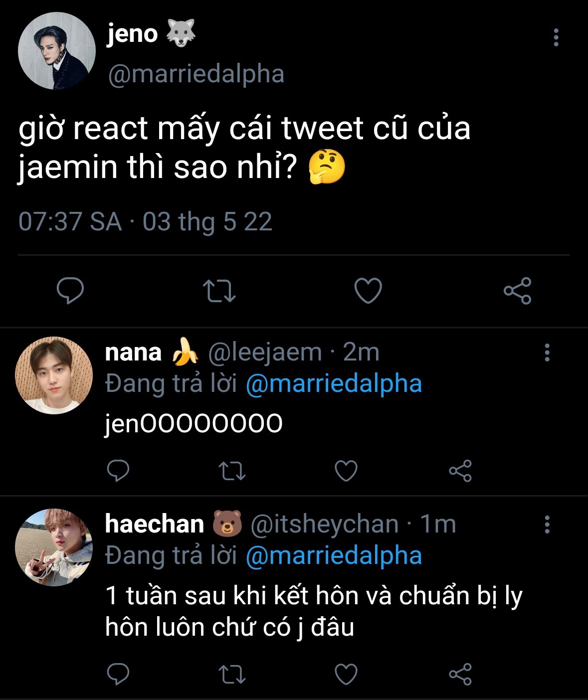Like haechan's reply

[346, 674]
